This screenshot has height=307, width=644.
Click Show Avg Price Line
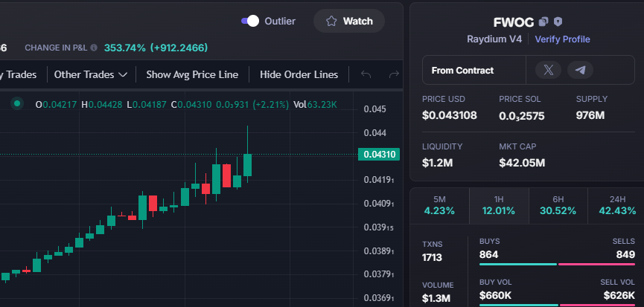tap(192, 74)
